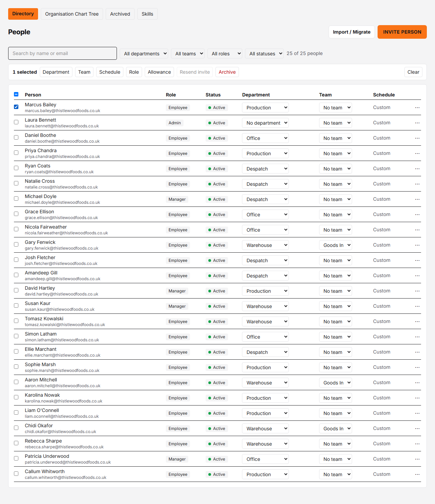Focus the search by name or email field

63,53
